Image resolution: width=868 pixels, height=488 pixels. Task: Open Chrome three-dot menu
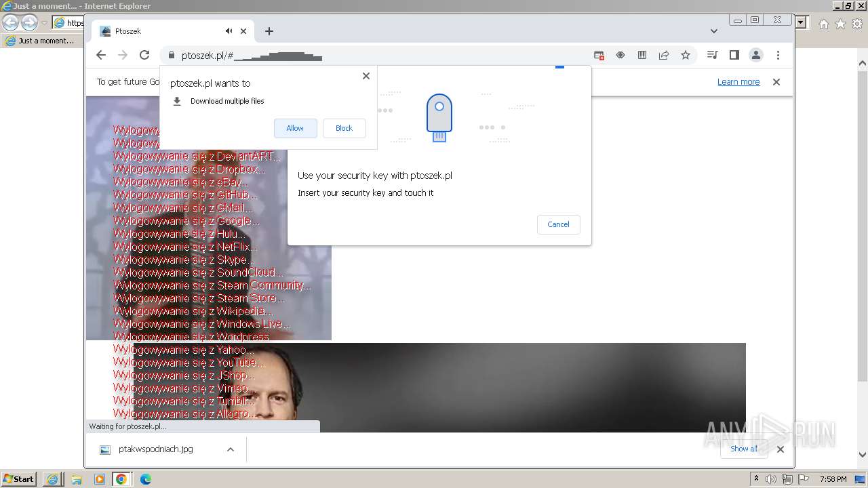[x=778, y=56]
